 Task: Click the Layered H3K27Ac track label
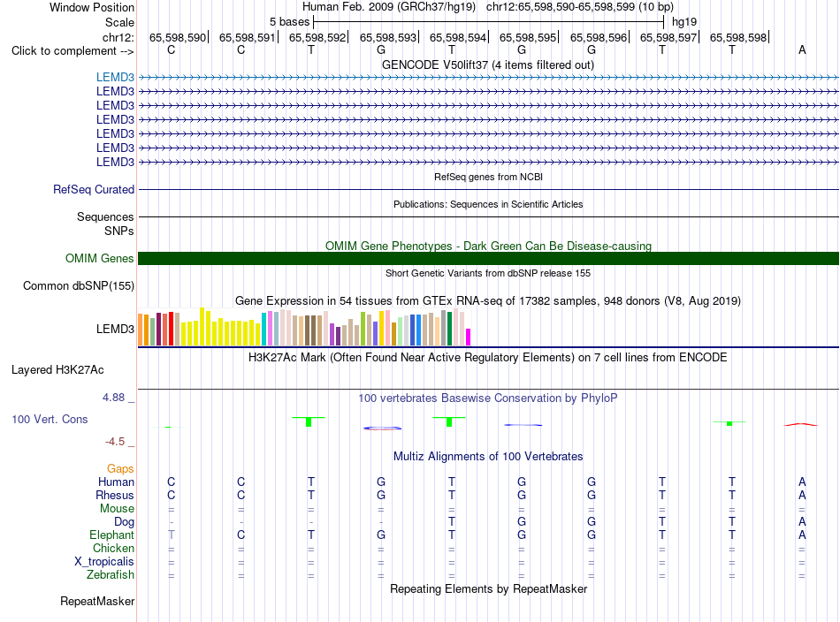coord(57,370)
